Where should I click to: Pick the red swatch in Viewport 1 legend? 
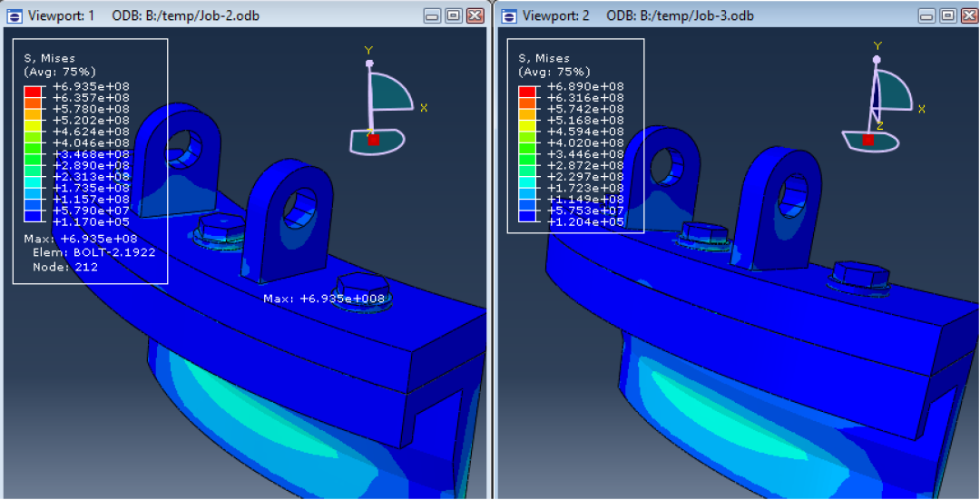(x=33, y=92)
